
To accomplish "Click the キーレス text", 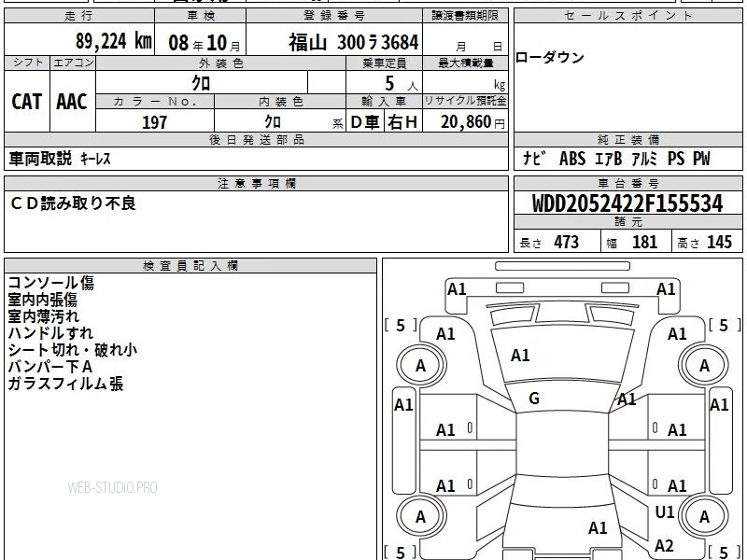I will (x=95, y=159).
